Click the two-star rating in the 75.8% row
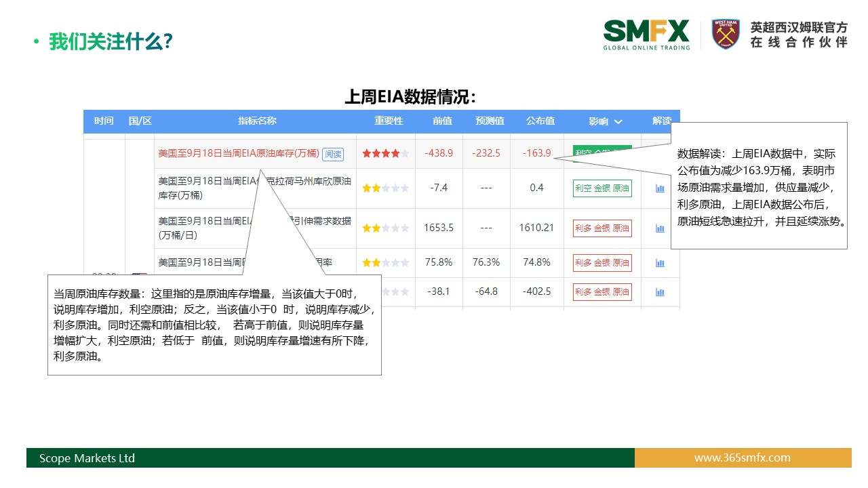The height and width of the screenshot is (488, 868). (x=385, y=263)
